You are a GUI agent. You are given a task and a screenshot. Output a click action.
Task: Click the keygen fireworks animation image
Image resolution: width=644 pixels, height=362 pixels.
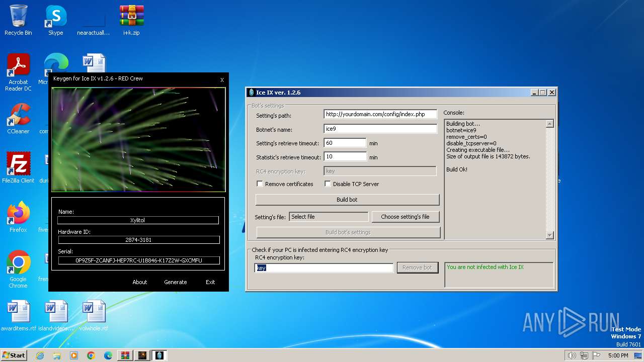[138, 139]
